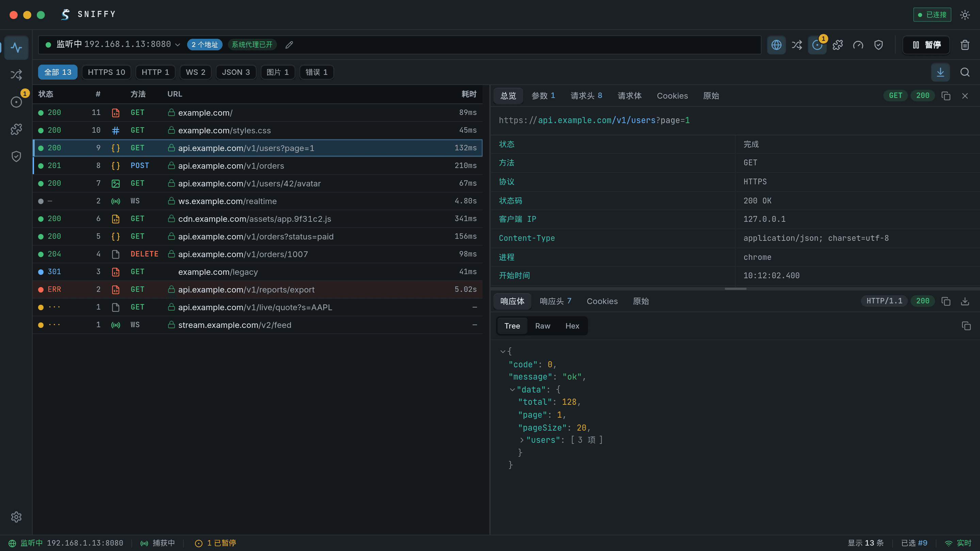Close the request detail panel

(x=965, y=96)
